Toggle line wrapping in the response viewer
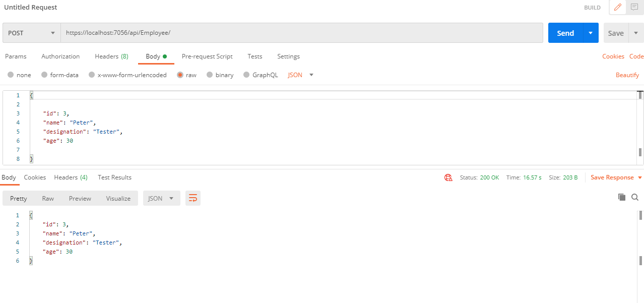 point(192,198)
